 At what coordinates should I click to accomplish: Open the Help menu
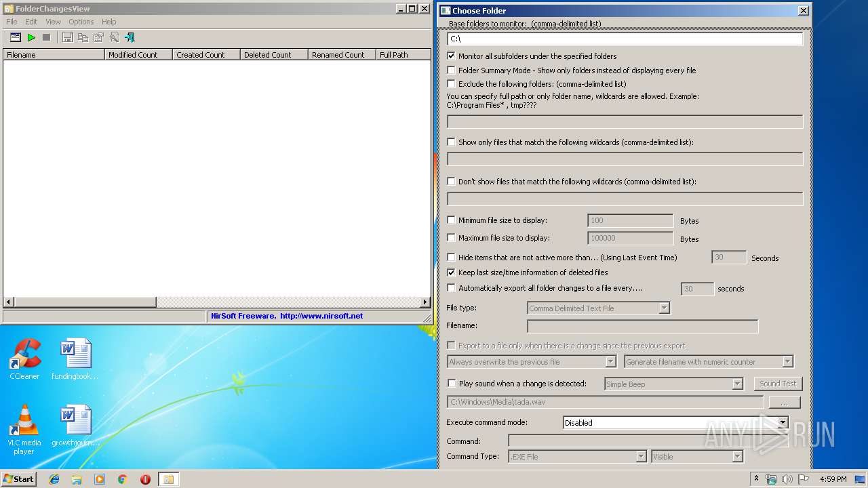tap(109, 22)
